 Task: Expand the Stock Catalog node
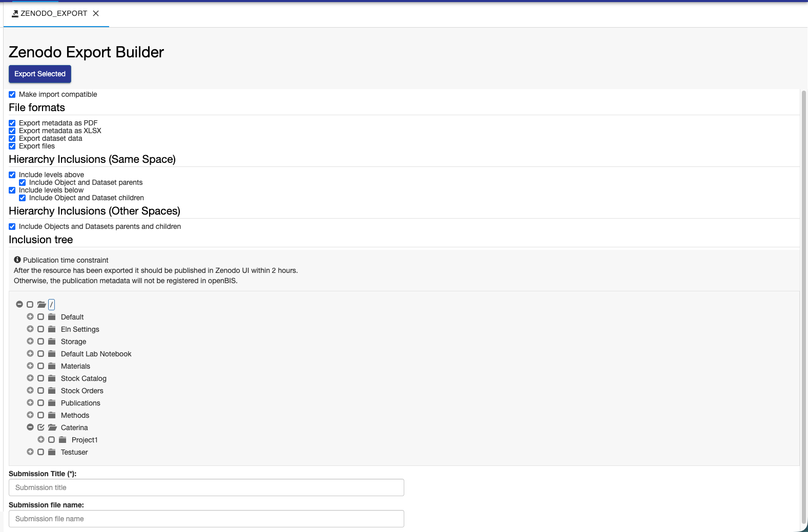click(30, 378)
